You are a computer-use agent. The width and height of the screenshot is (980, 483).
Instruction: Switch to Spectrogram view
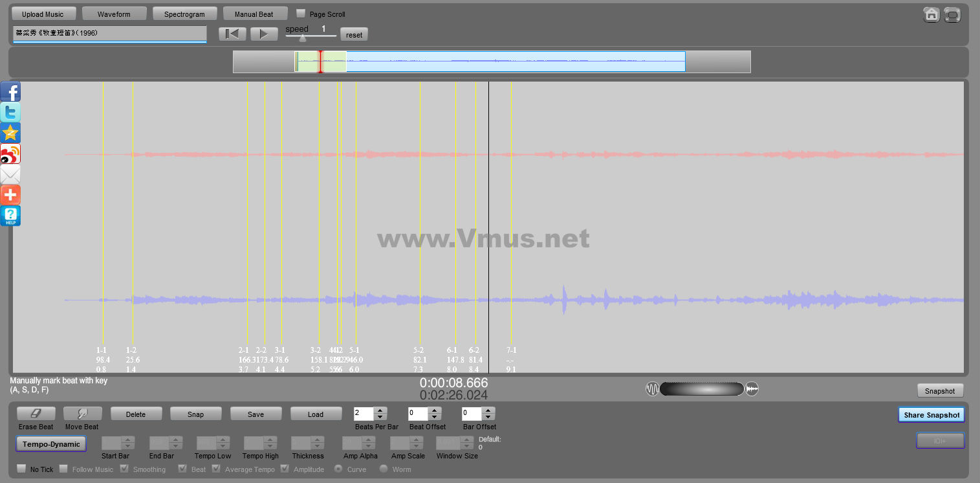click(184, 14)
